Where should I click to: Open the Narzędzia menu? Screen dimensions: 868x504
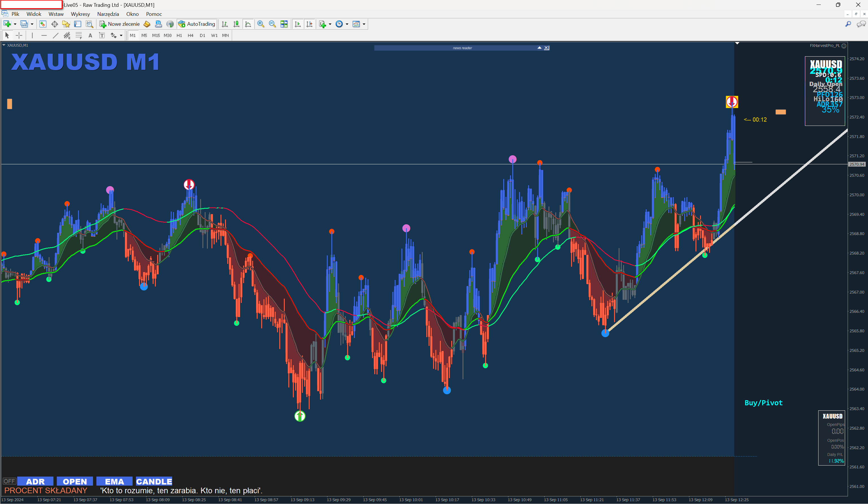click(108, 14)
